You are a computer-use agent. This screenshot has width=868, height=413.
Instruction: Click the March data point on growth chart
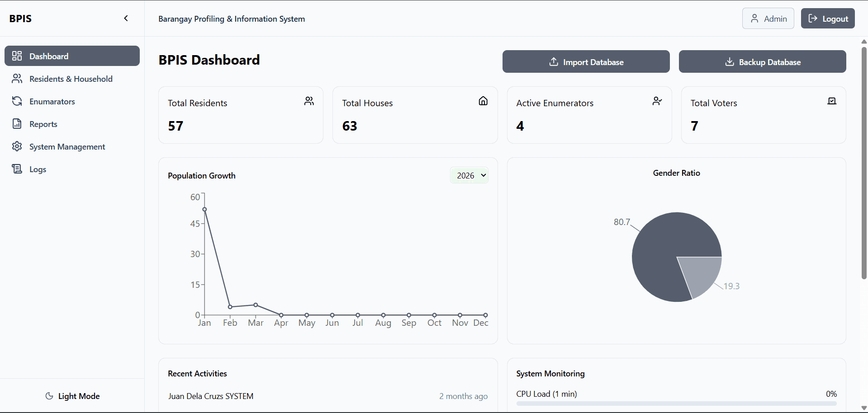tap(256, 305)
